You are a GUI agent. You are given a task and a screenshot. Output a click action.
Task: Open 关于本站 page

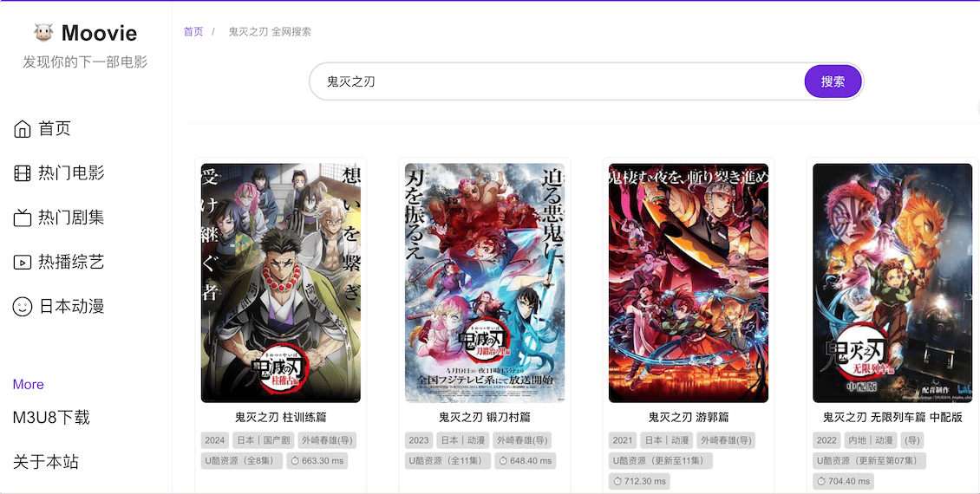(46, 462)
